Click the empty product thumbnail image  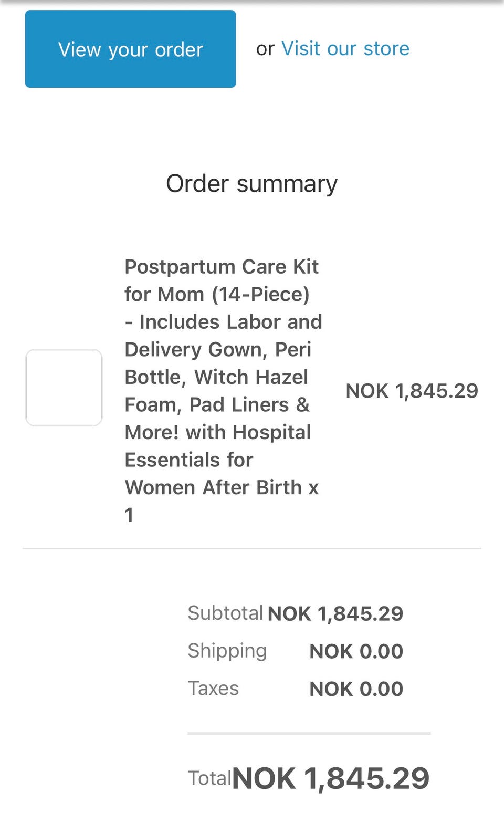click(64, 388)
